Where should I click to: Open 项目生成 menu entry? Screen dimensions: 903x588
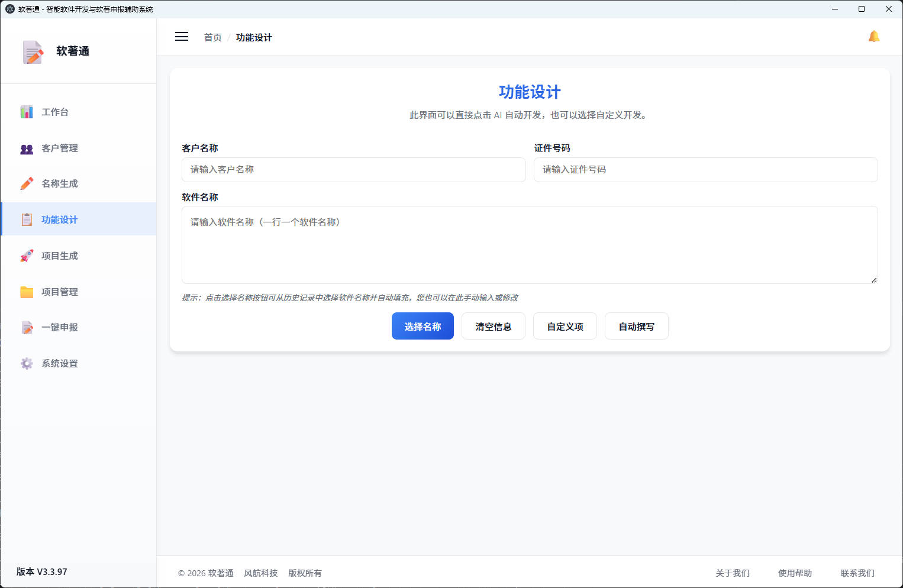point(79,256)
